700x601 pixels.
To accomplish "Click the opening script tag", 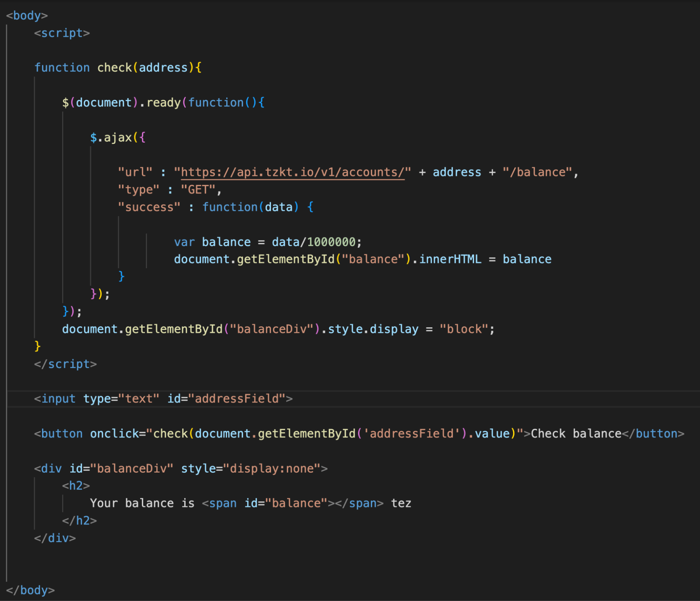I will (62, 33).
